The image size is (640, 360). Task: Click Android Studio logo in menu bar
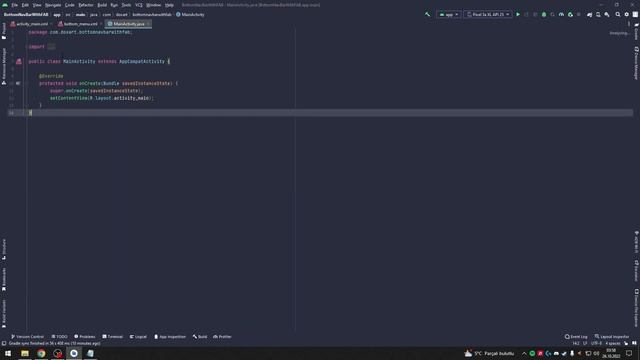(x=5, y=5)
